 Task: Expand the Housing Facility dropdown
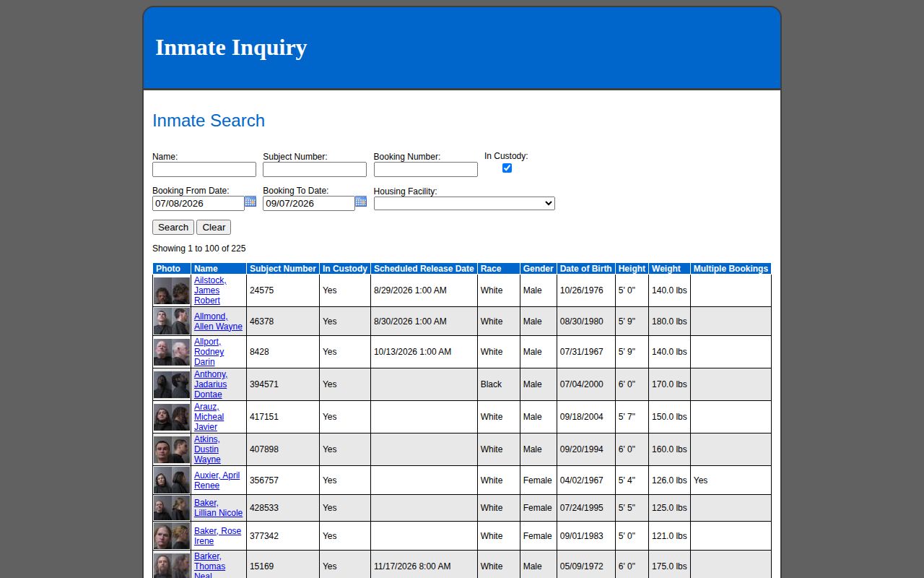(x=464, y=204)
